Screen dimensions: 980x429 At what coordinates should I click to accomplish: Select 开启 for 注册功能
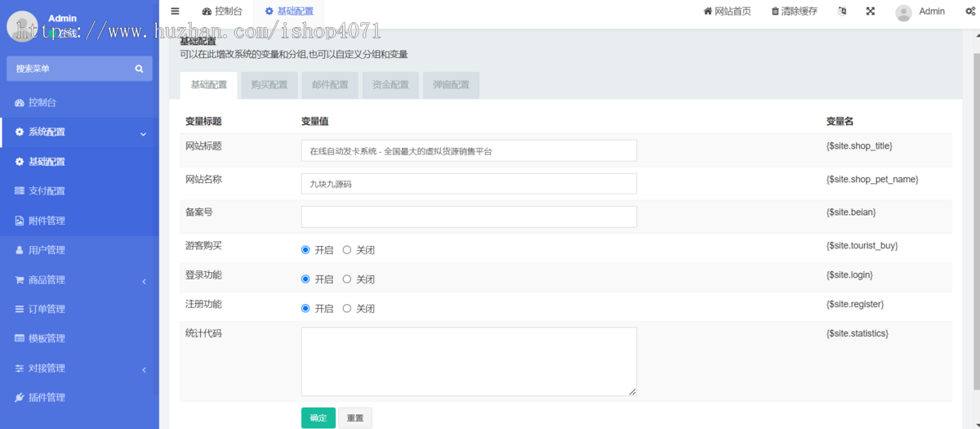coord(306,309)
